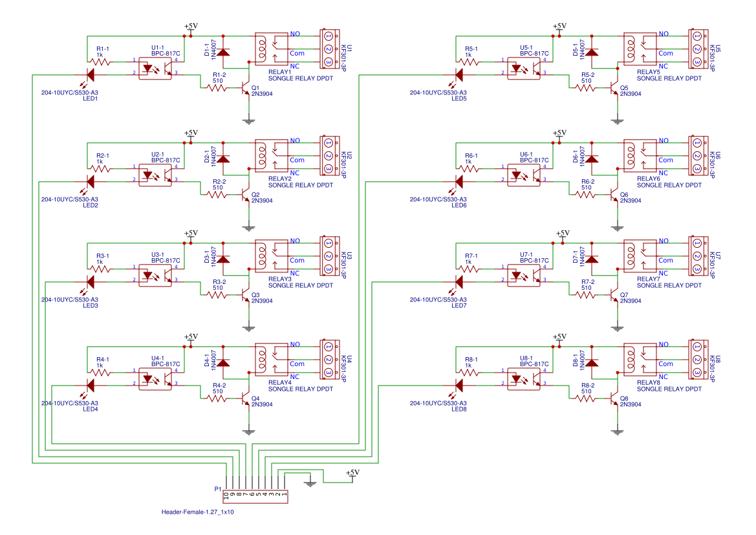Click the 'RELAY1' designator text

point(279,72)
